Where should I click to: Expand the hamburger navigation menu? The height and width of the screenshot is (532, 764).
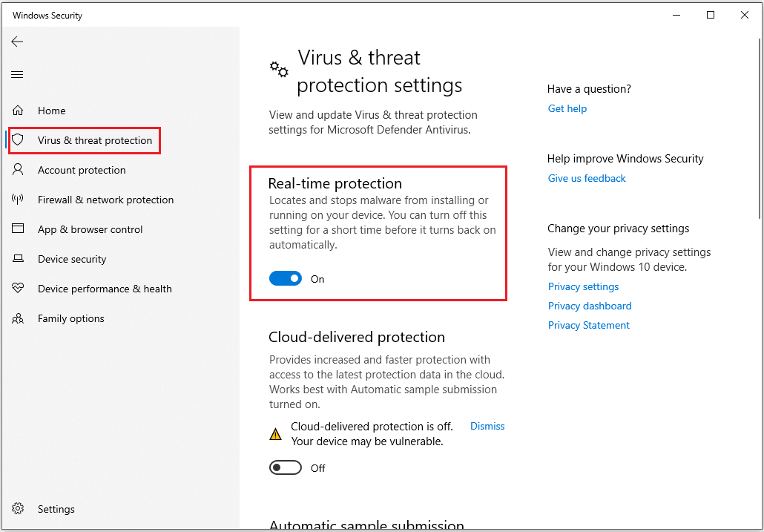coord(17,74)
